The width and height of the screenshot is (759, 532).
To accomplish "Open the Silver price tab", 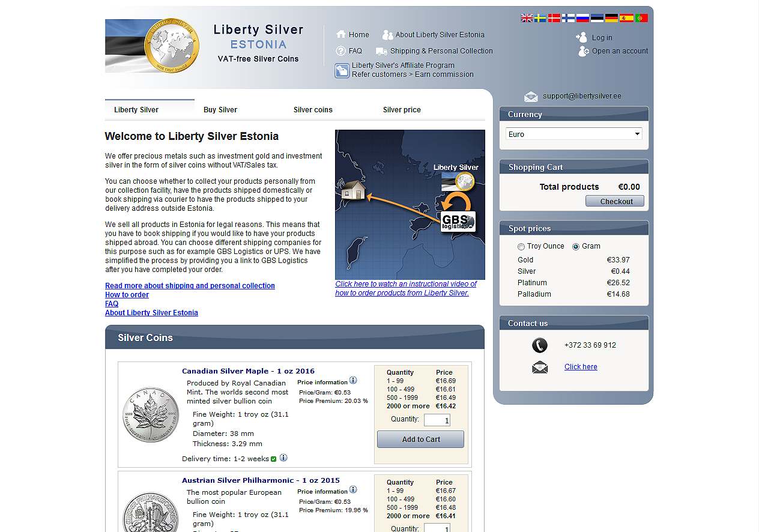I will (x=402, y=110).
